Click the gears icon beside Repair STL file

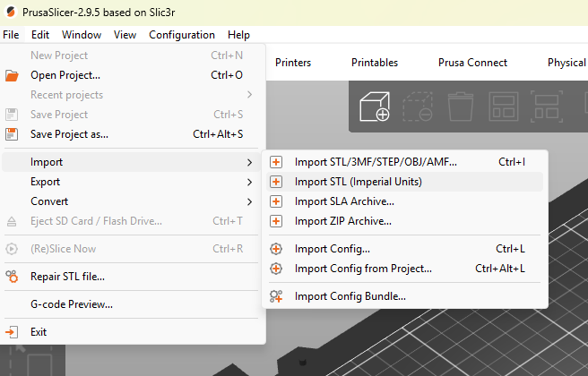[x=12, y=277]
